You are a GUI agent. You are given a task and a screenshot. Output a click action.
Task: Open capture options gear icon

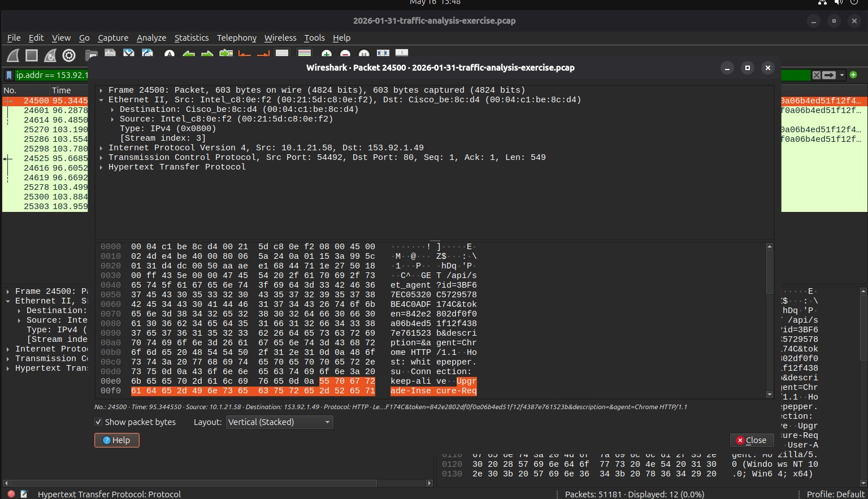coord(69,55)
